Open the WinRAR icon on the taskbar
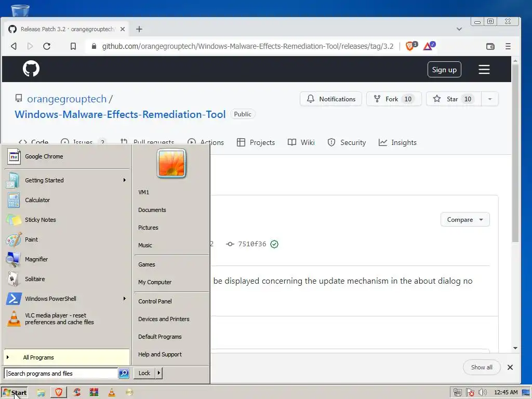This screenshot has width=532, height=399. (94, 393)
